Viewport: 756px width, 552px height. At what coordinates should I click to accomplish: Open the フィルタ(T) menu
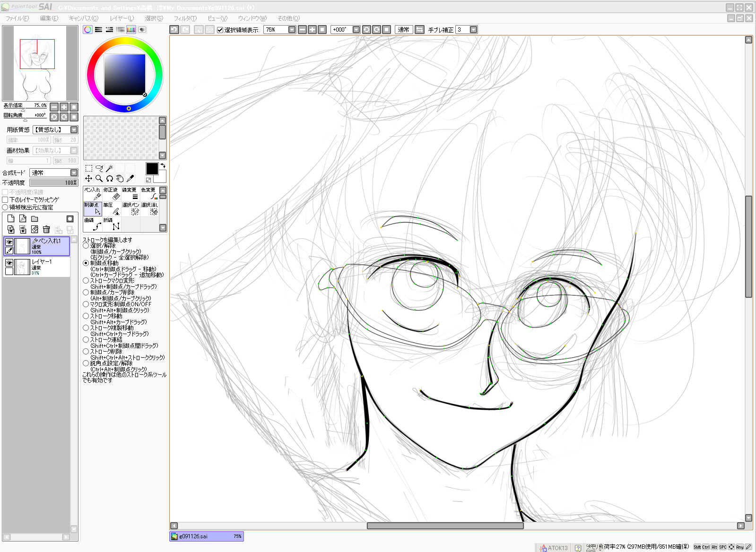[185, 18]
